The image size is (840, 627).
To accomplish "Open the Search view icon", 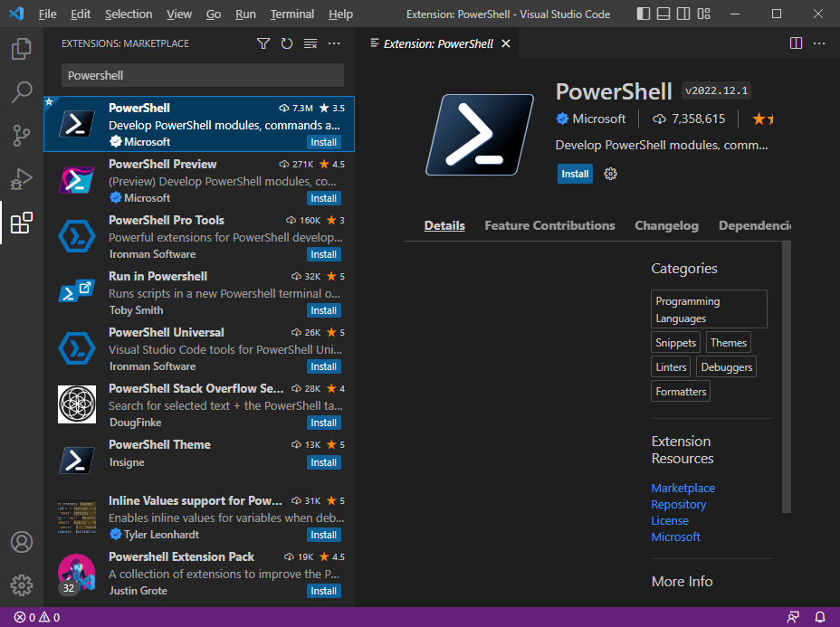I will click(x=22, y=92).
